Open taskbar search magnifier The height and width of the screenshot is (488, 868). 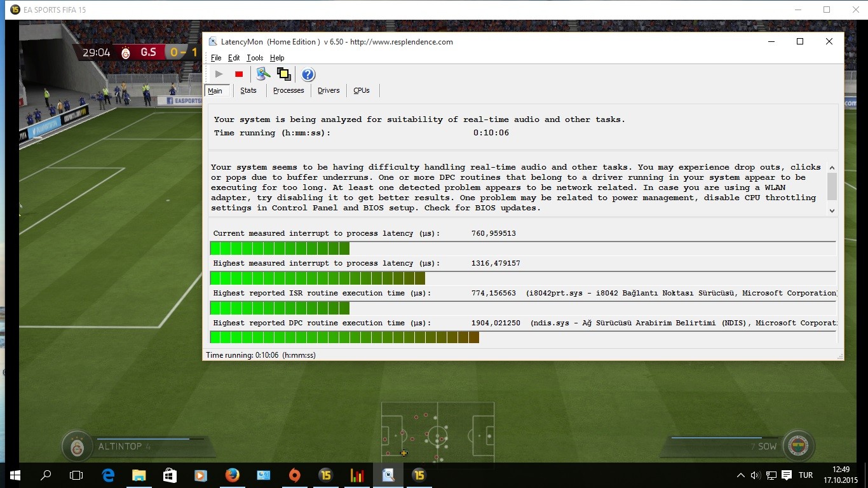point(46,475)
